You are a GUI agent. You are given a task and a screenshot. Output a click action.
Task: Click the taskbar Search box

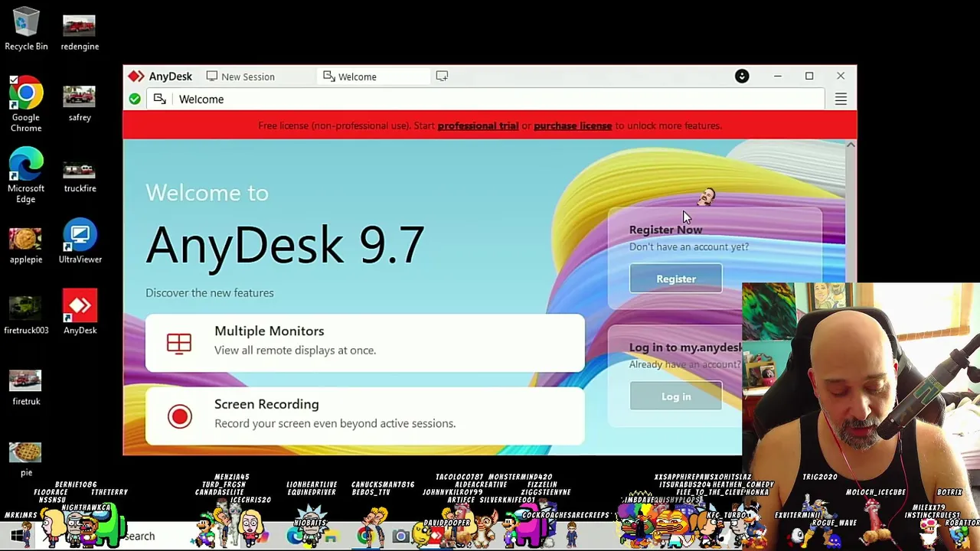[139, 536]
